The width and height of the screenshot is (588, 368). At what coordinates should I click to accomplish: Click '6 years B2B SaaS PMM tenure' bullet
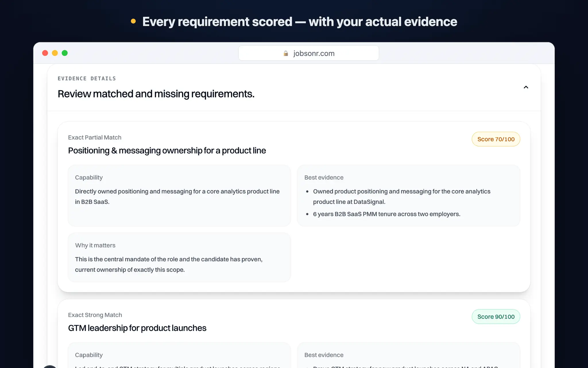click(x=386, y=214)
